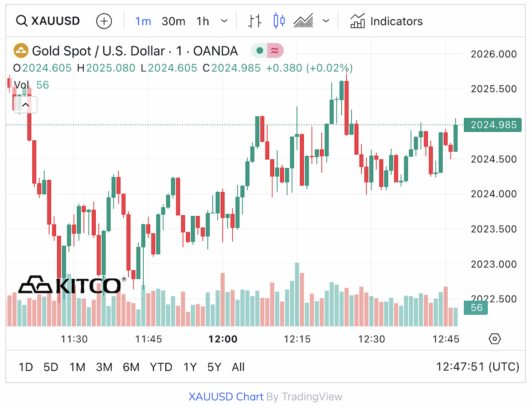Add a symbol with the plus circle icon
Screen dimensions: 532x407
pos(104,21)
